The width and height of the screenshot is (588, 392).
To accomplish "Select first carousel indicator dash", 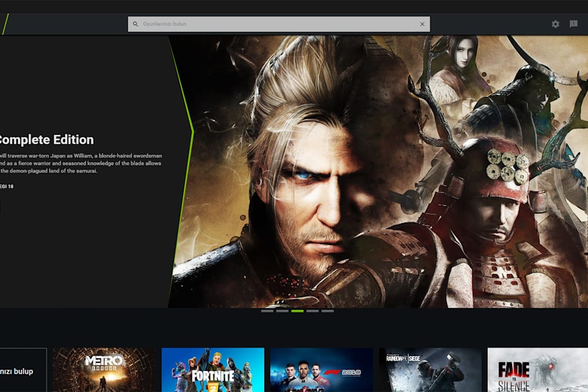I will pyautogui.click(x=267, y=311).
